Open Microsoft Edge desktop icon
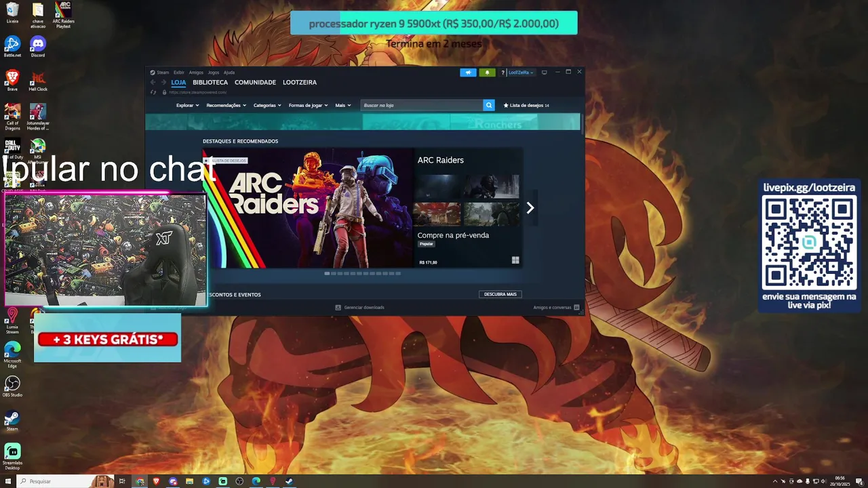The height and width of the screenshot is (488, 868). click(x=12, y=355)
